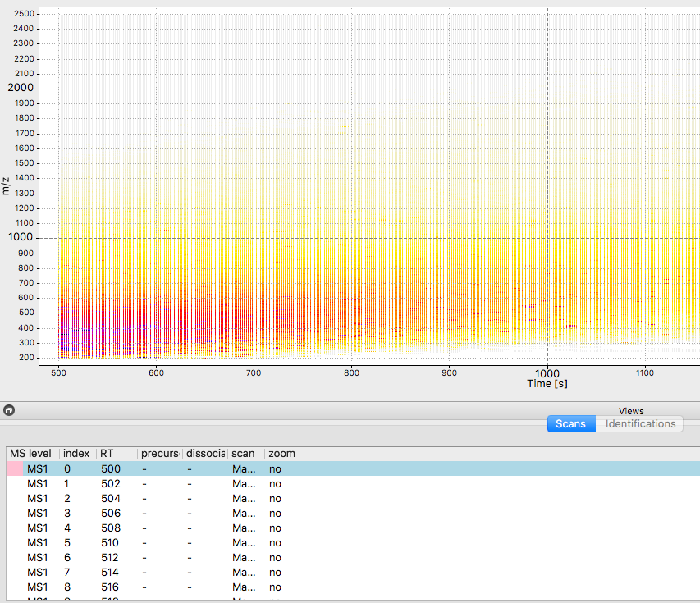The image size is (700, 603).
Task: Select the Scans view tab
Action: coord(571,424)
